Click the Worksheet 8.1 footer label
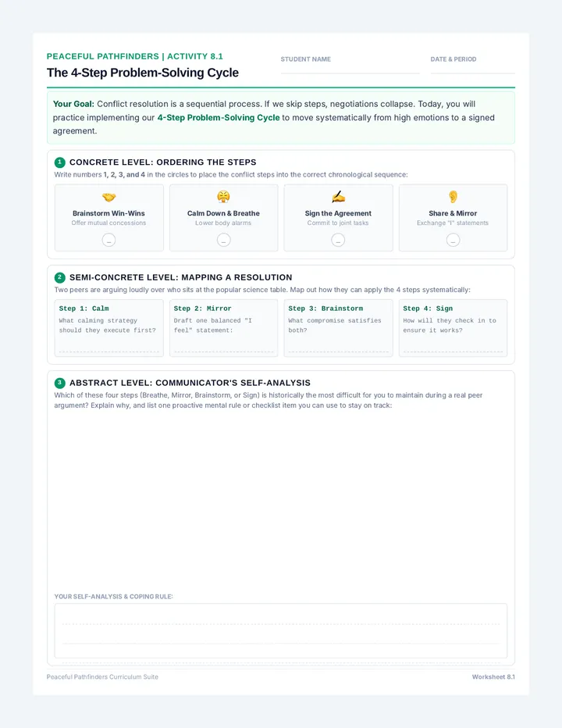Image resolution: width=562 pixels, height=728 pixels. pos(493,677)
